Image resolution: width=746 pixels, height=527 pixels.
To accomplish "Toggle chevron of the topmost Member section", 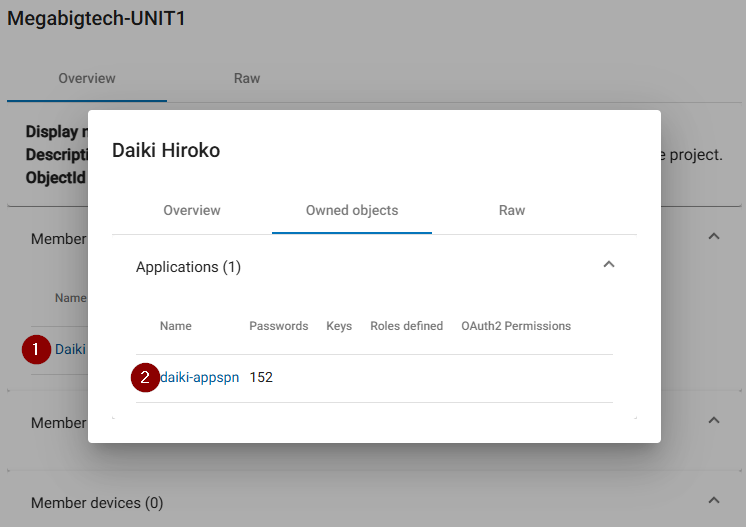I will coord(713,237).
